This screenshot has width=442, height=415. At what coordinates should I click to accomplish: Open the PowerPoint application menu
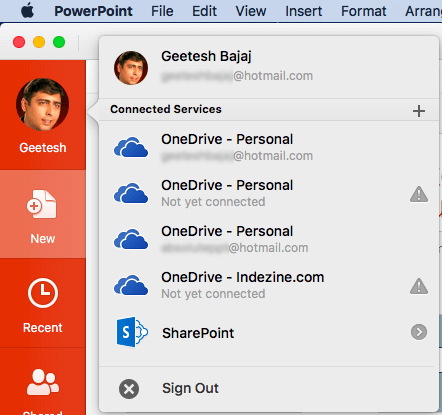pyautogui.click(x=93, y=11)
